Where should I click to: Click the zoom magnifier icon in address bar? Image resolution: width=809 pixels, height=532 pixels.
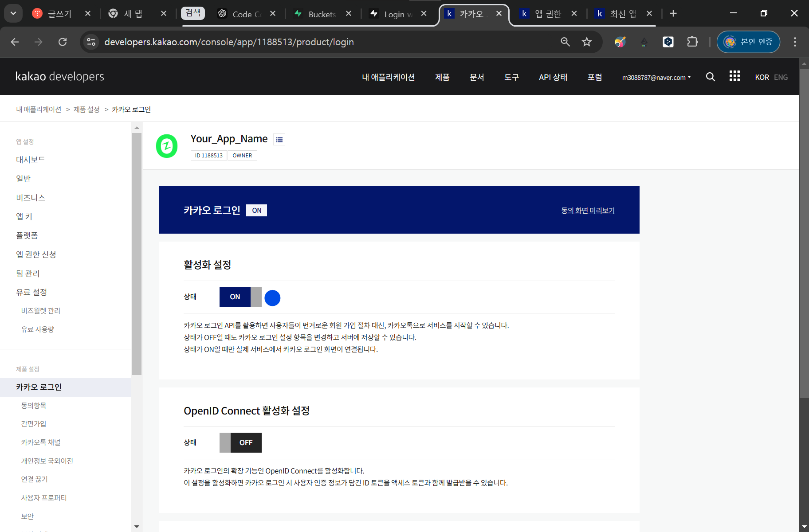pyautogui.click(x=565, y=42)
